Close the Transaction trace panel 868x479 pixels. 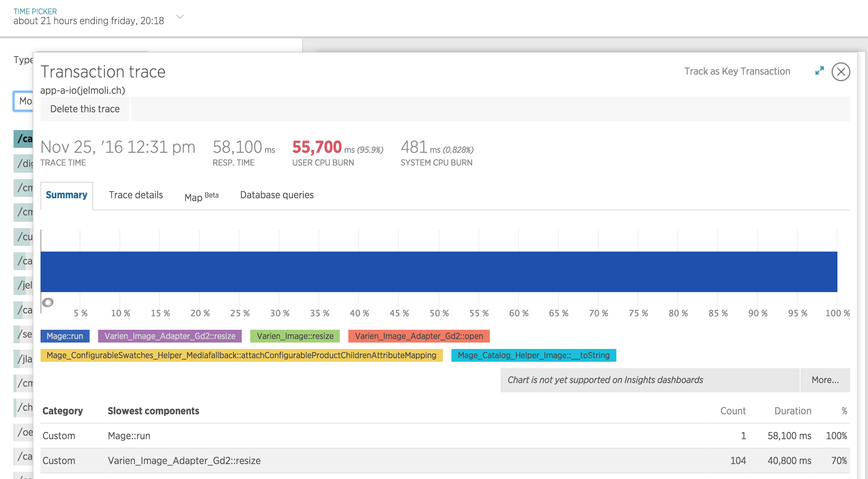pyautogui.click(x=841, y=72)
